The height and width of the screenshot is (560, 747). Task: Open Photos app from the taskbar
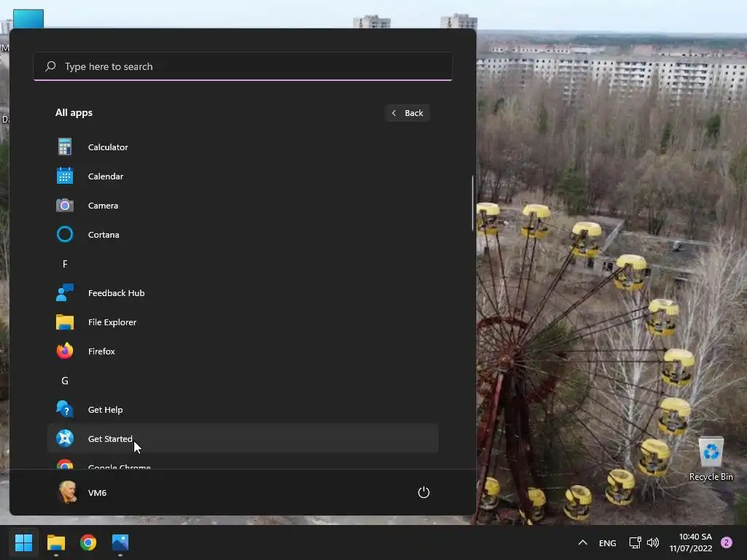[120, 542]
